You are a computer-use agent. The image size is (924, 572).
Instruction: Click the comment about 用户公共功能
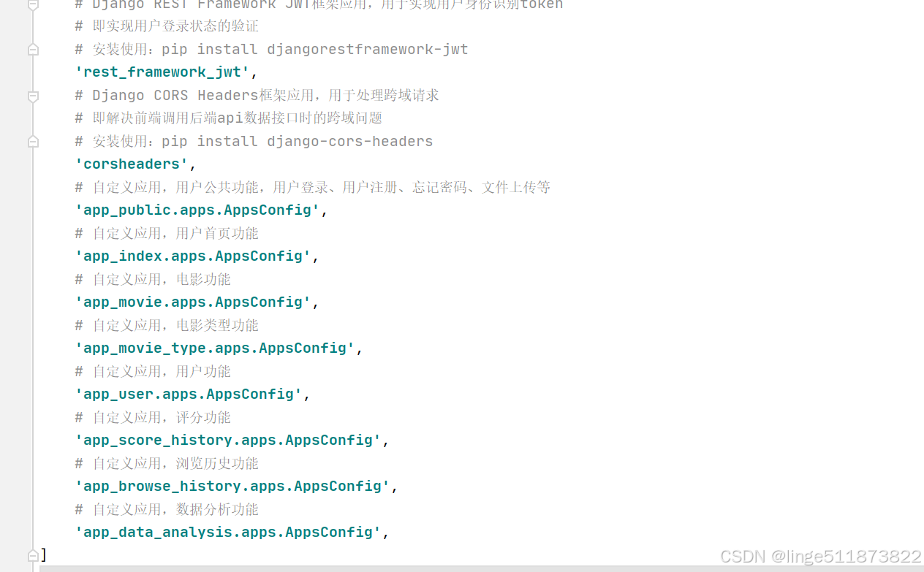pyautogui.click(x=312, y=188)
